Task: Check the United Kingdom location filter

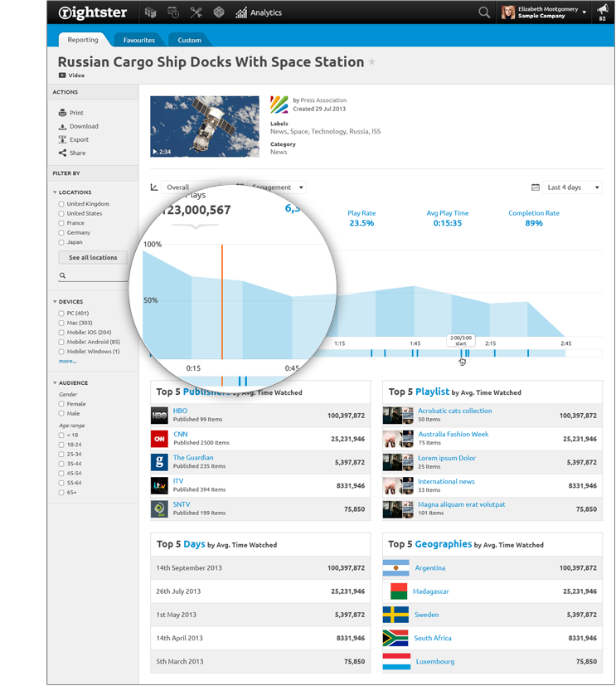Action: click(61, 204)
